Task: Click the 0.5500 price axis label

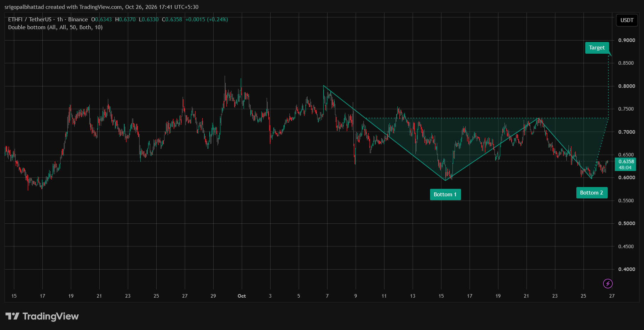Action: click(627, 201)
